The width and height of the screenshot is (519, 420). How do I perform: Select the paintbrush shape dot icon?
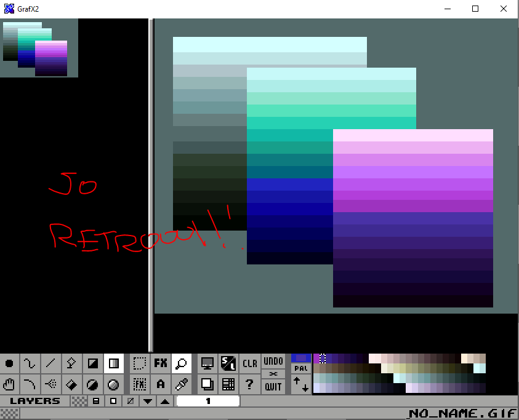[10, 363]
